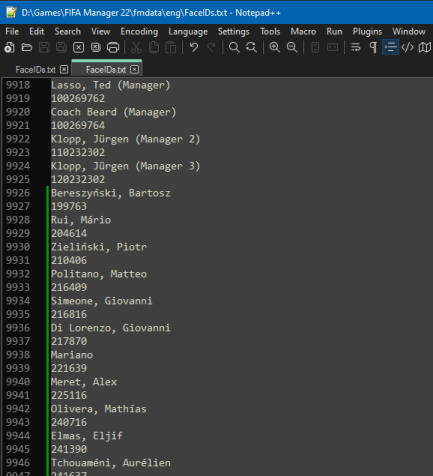The height and width of the screenshot is (476, 433).
Task: Open the View menu
Action: pos(101,32)
